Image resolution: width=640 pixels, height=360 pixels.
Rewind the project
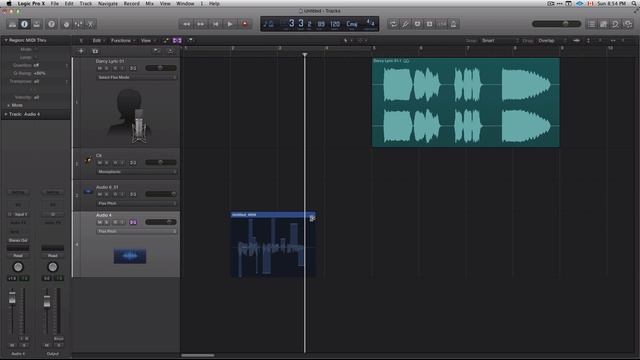187,24
